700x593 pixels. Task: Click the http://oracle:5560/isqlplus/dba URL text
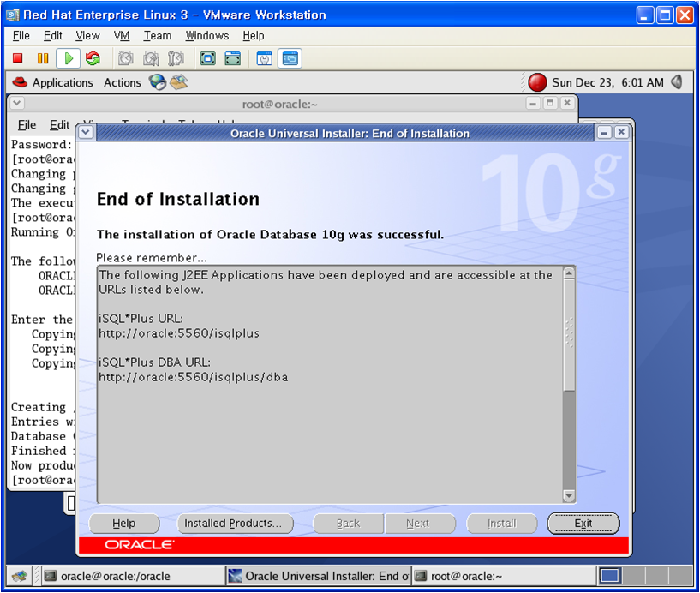pyautogui.click(x=194, y=377)
